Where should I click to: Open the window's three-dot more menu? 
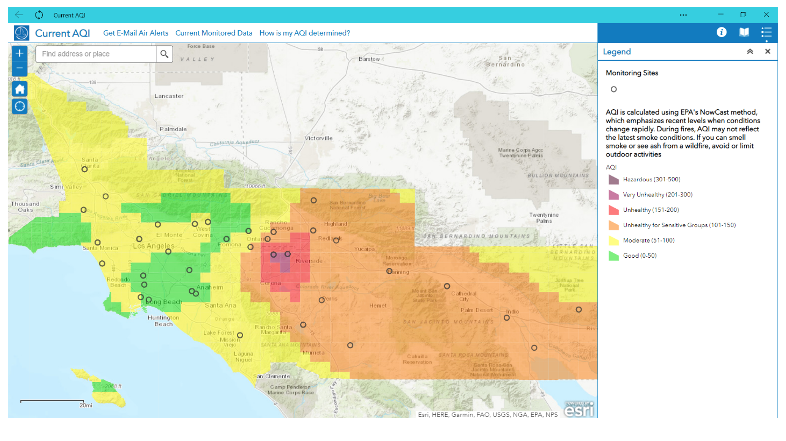683,15
